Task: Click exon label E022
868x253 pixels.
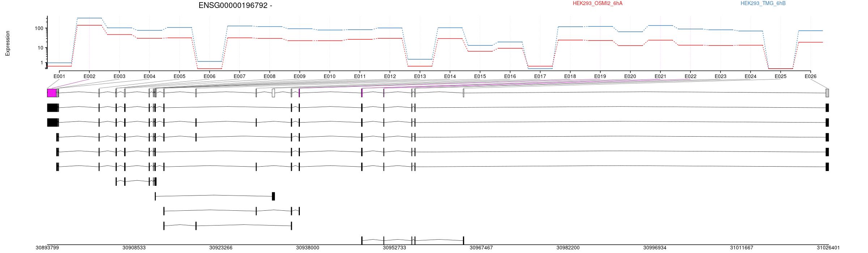Action: (690, 76)
